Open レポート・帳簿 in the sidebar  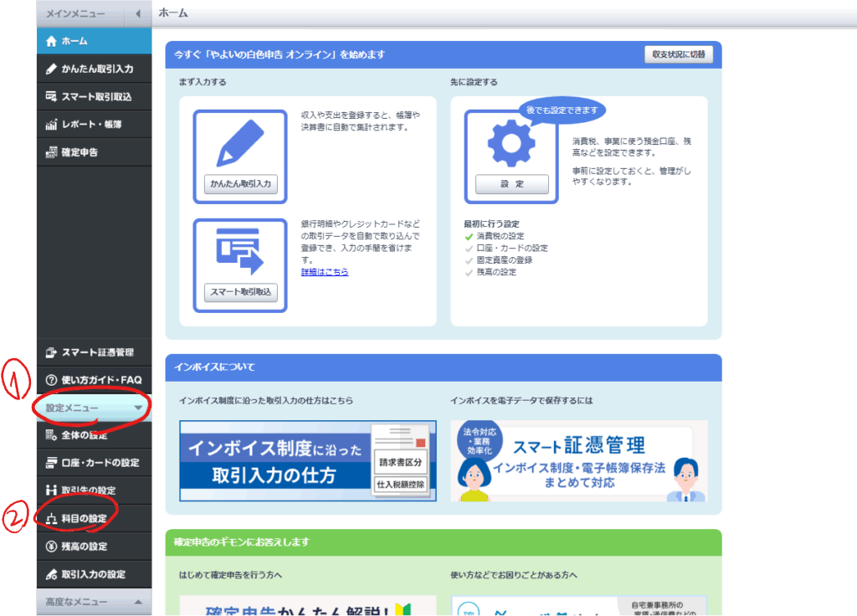pos(94,124)
